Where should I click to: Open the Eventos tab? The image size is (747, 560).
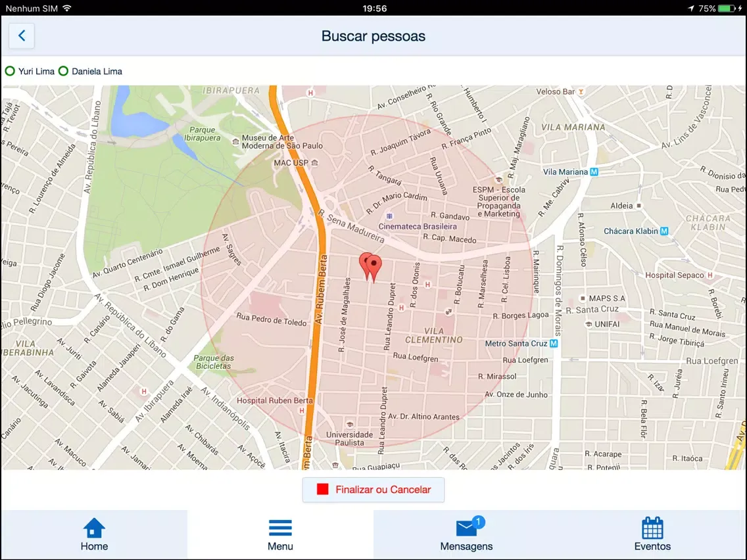tap(652, 534)
